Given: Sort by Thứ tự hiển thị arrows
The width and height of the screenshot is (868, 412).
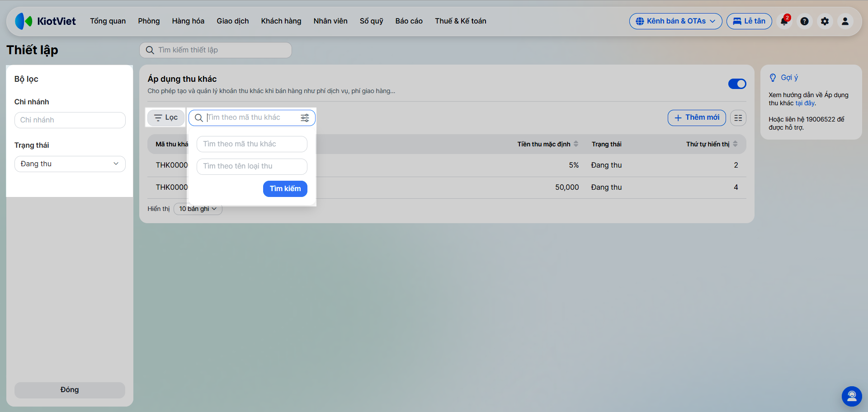Looking at the screenshot, I should pos(735,144).
